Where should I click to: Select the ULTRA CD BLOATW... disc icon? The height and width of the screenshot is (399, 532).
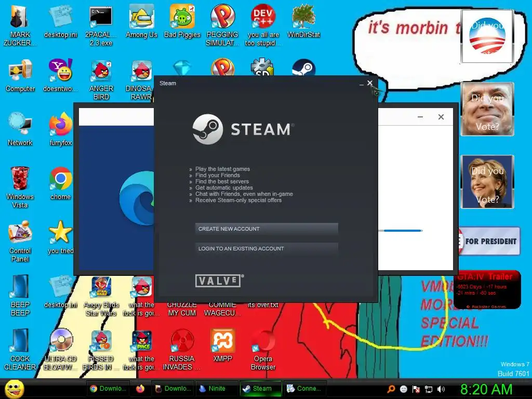click(61, 350)
